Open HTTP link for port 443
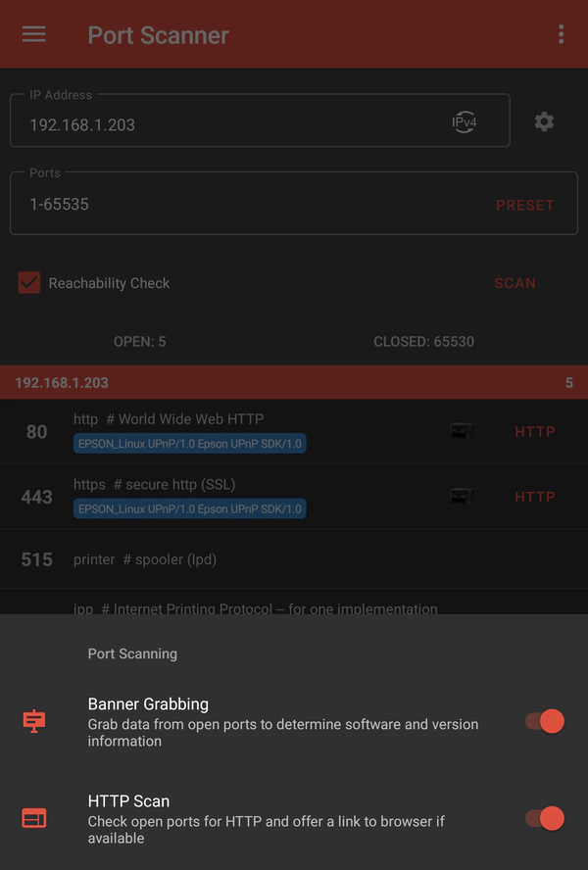Image resolution: width=588 pixels, height=870 pixels. [535, 497]
